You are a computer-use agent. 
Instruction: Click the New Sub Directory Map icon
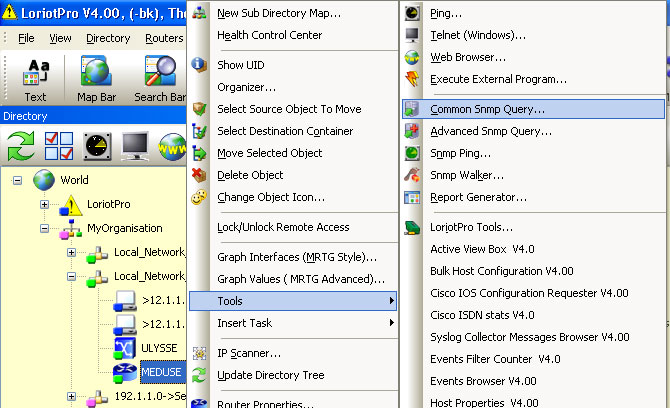199,13
